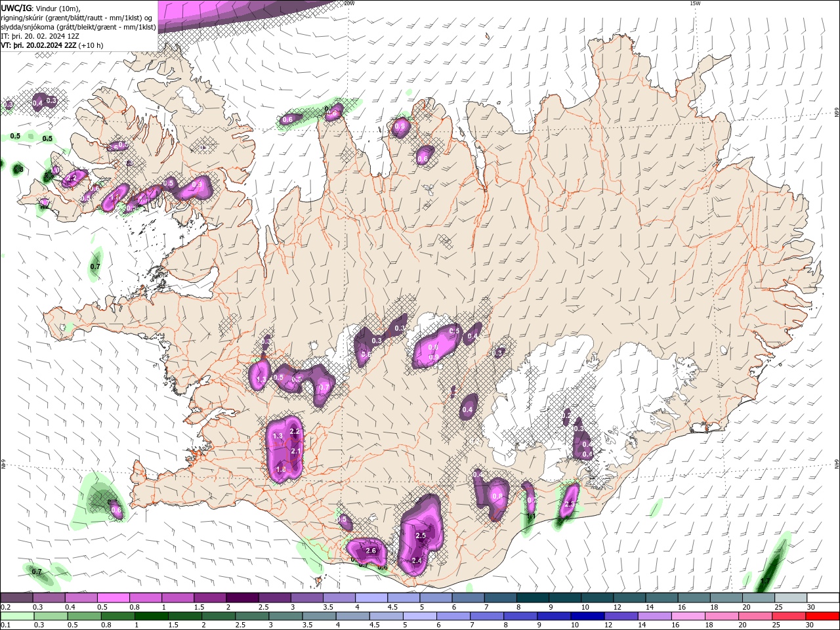Select the bright pink snow swatch between 0.5 and 0.8
Viewport: 840px width, 630px height.
[x=114, y=597]
